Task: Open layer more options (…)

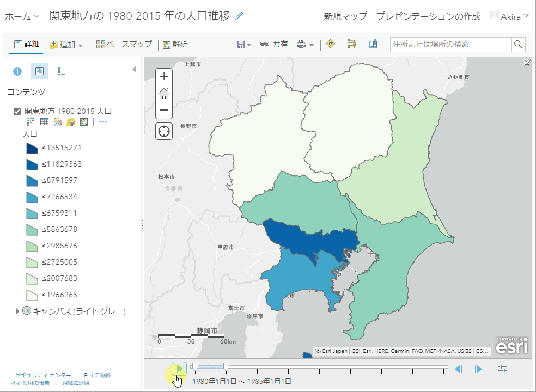Action: (103, 121)
